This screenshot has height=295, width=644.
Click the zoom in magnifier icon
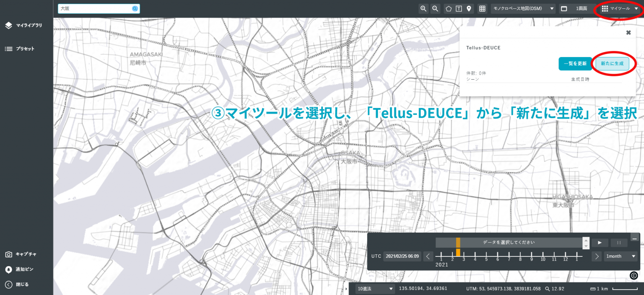click(x=423, y=9)
